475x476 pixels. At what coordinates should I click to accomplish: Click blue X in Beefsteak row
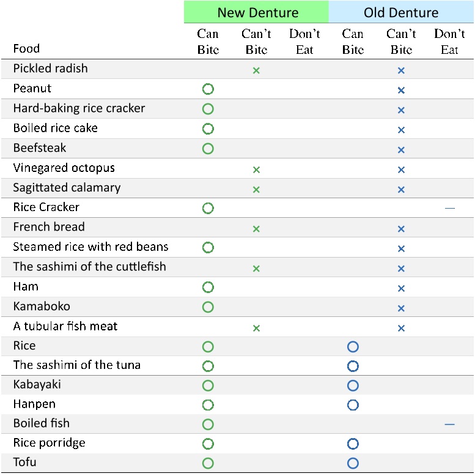coord(401,150)
